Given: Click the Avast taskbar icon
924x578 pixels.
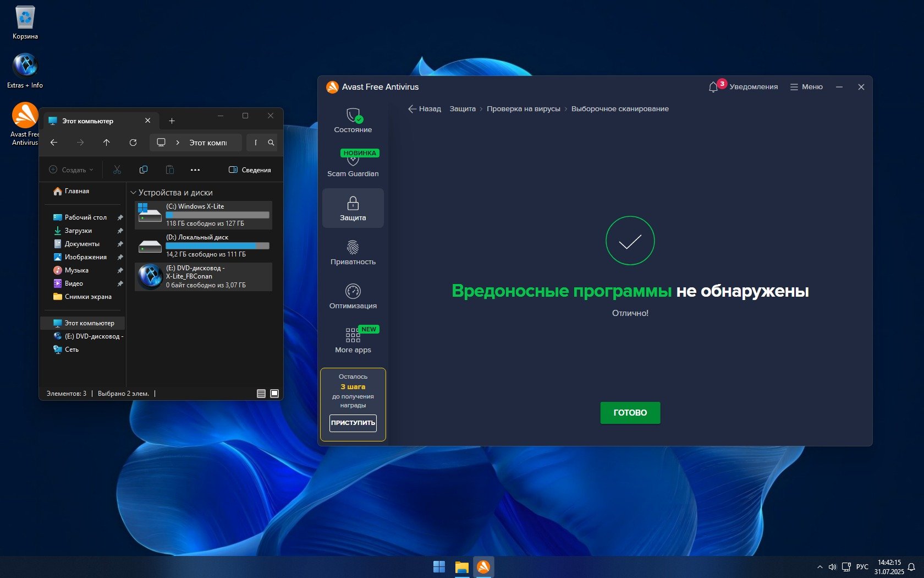Looking at the screenshot, I should pos(484,567).
